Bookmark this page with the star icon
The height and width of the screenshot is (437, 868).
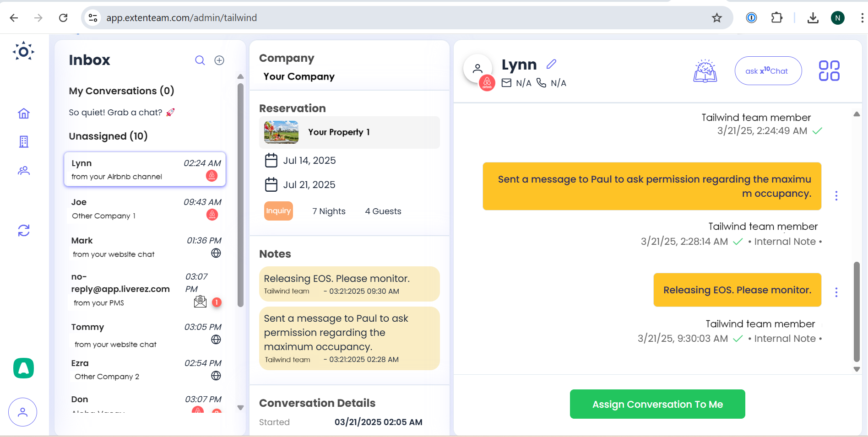[716, 18]
